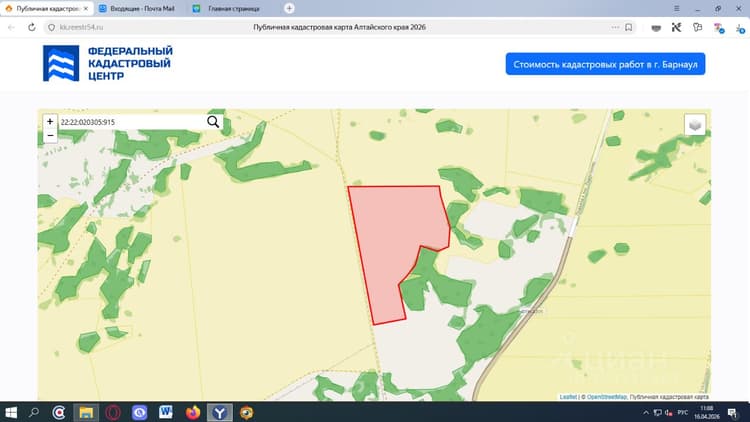Image resolution: width=750 pixels, height=422 pixels.
Task: Show hidden system tray icons
Action: [646, 412]
